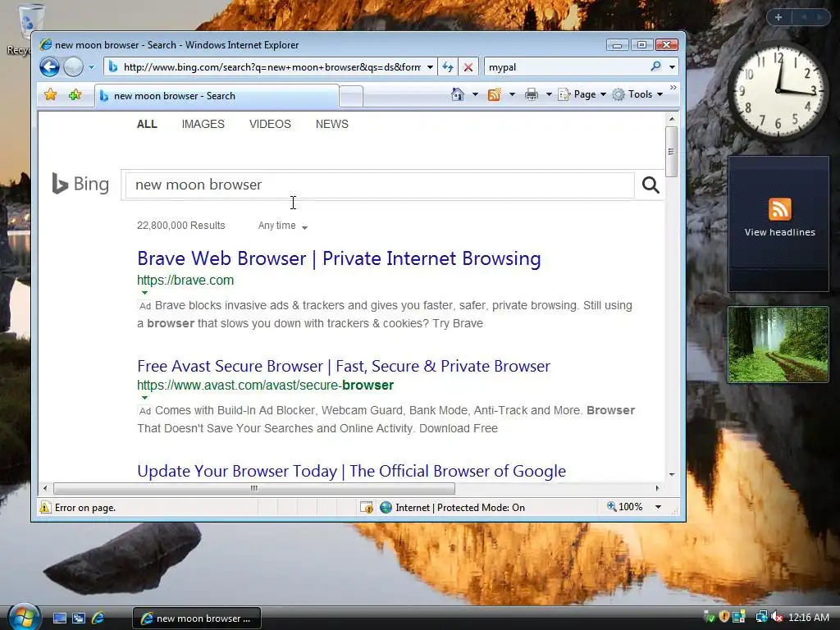Open the Page menu
Screen dimensions: 840x630
click(582, 94)
